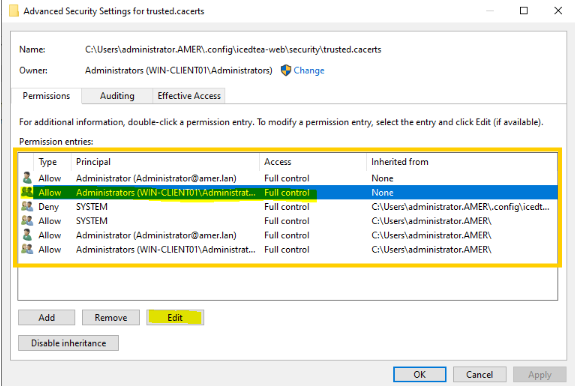Click the shield icon beside Change
The image size is (575, 386).
click(286, 70)
